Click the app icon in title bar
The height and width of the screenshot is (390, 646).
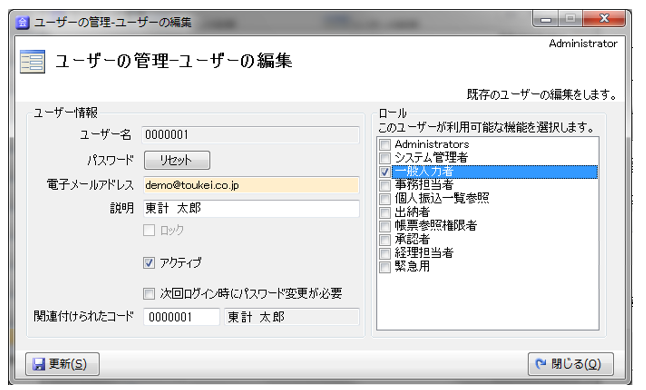click(x=22, y=22)
